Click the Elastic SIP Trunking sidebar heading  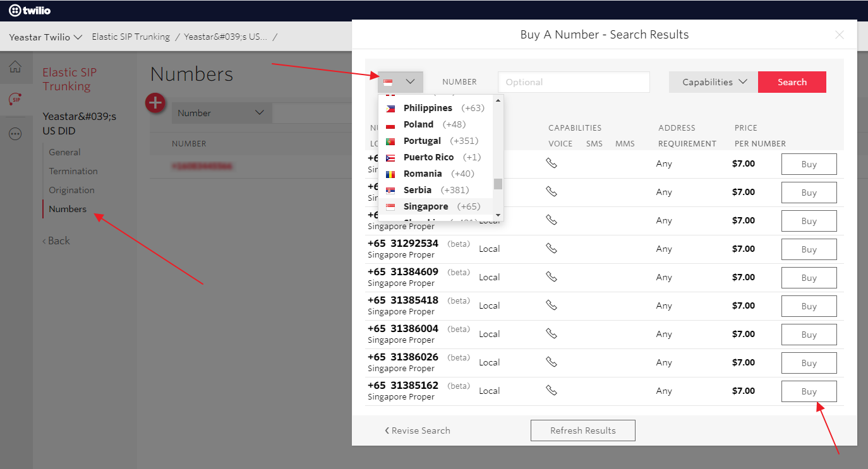pyautogui.click(x=69, y=80)
